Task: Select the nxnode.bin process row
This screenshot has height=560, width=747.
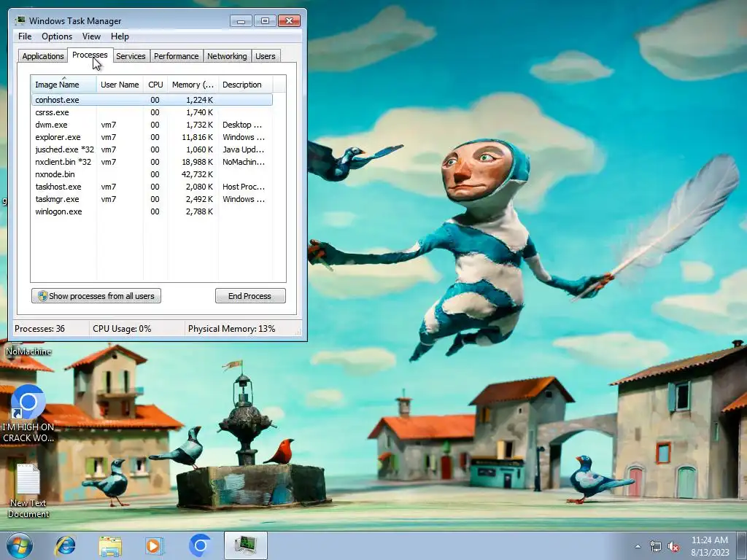Action: (152, 174)
